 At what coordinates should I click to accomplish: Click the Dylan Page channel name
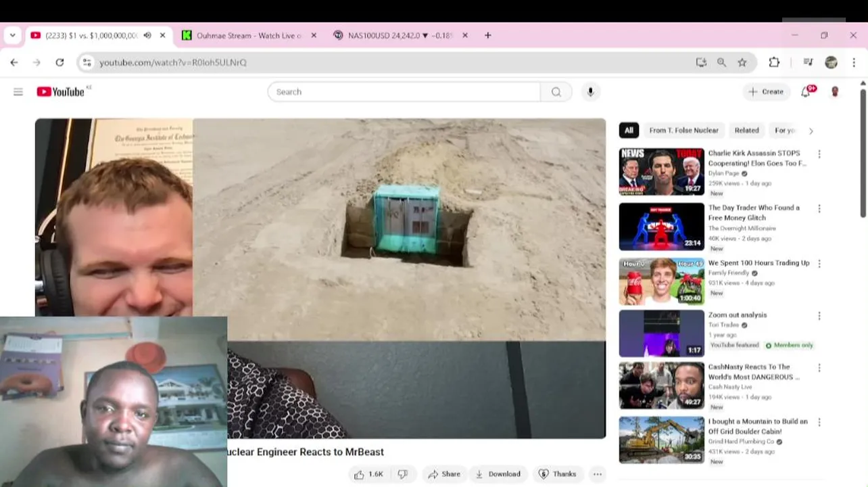click(723, 173)
